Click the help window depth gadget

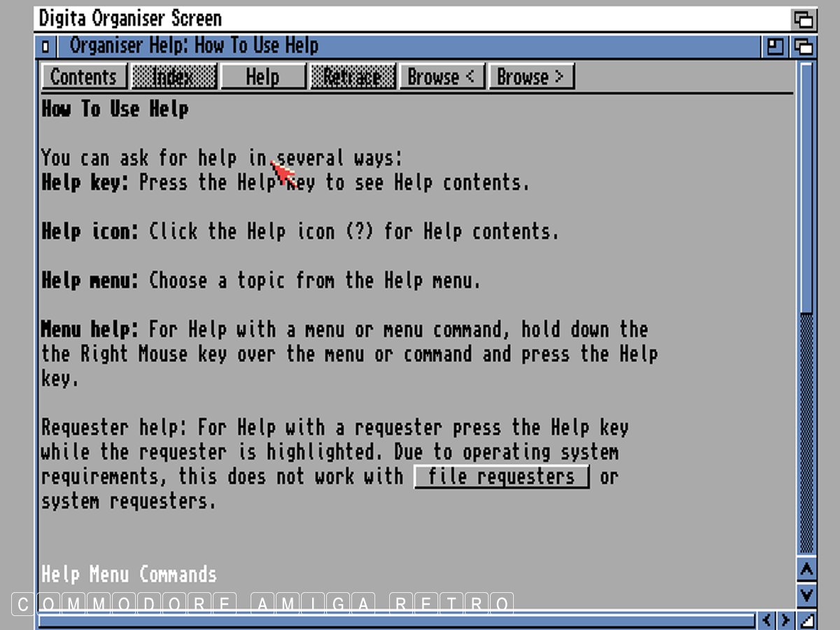[x=803, y=48]
